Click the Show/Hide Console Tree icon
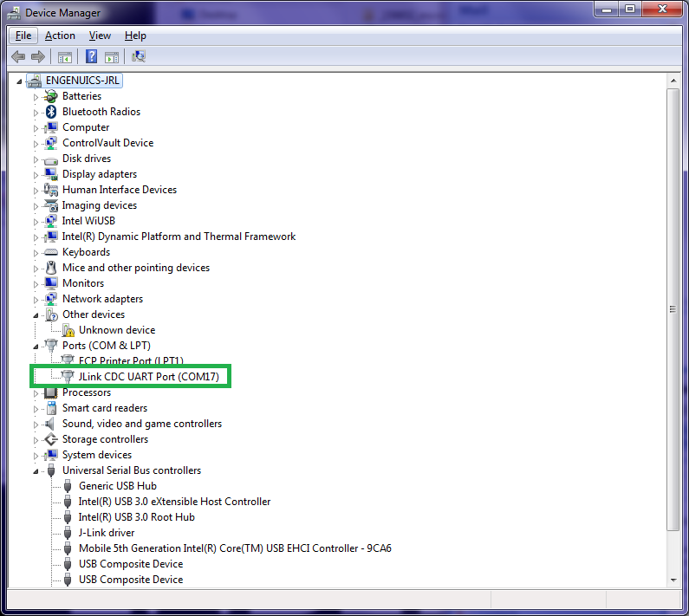Viewport: 689px width, 616px height. tap(65, 57)
